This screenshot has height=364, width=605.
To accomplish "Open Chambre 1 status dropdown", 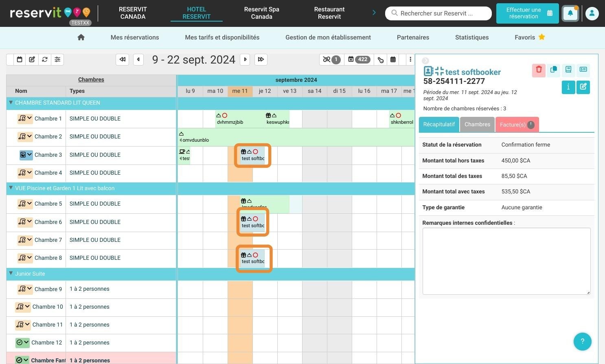I will 25,118.
